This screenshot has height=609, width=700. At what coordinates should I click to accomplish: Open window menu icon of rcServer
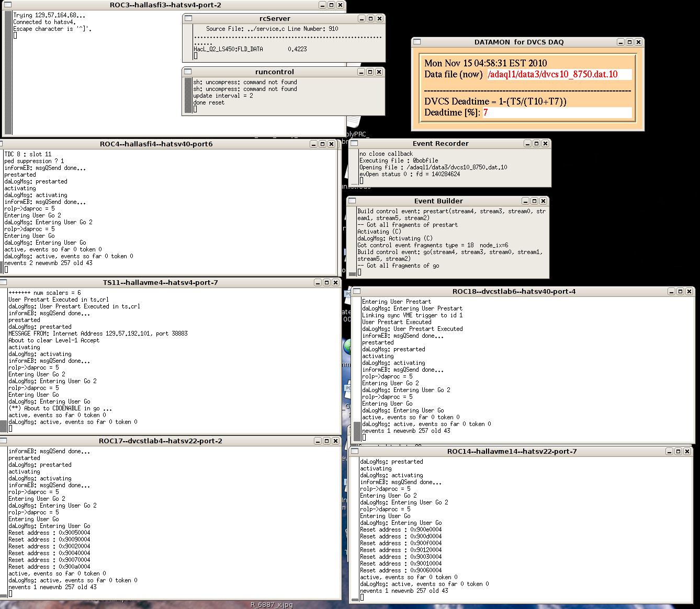188,18
